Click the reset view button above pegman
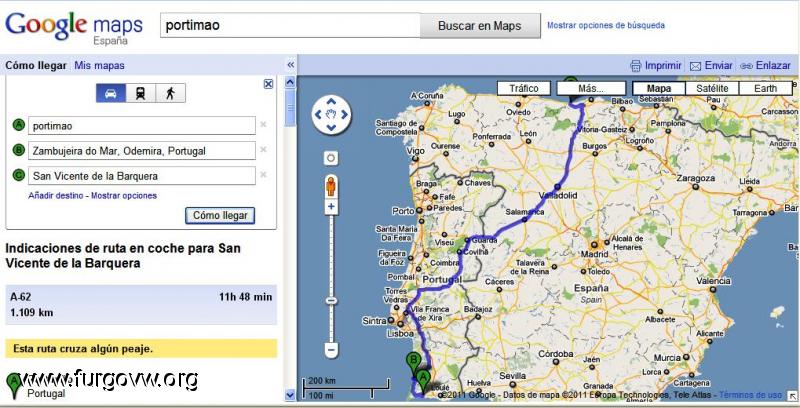800x408 pixels. pyautogui.click(x=331, y=158)
